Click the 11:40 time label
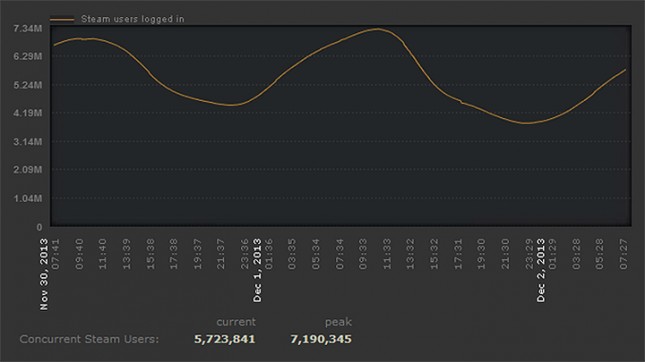This screenshot has width=645, height=362. point(103,254)
